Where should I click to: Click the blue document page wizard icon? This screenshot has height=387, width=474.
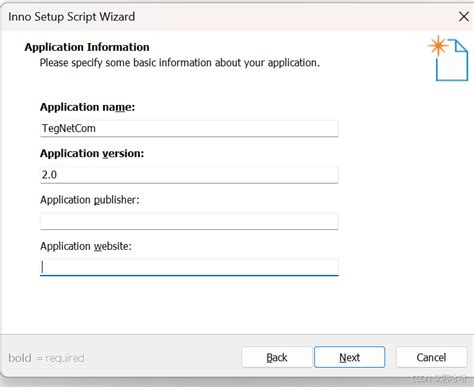tap(452, 60)
